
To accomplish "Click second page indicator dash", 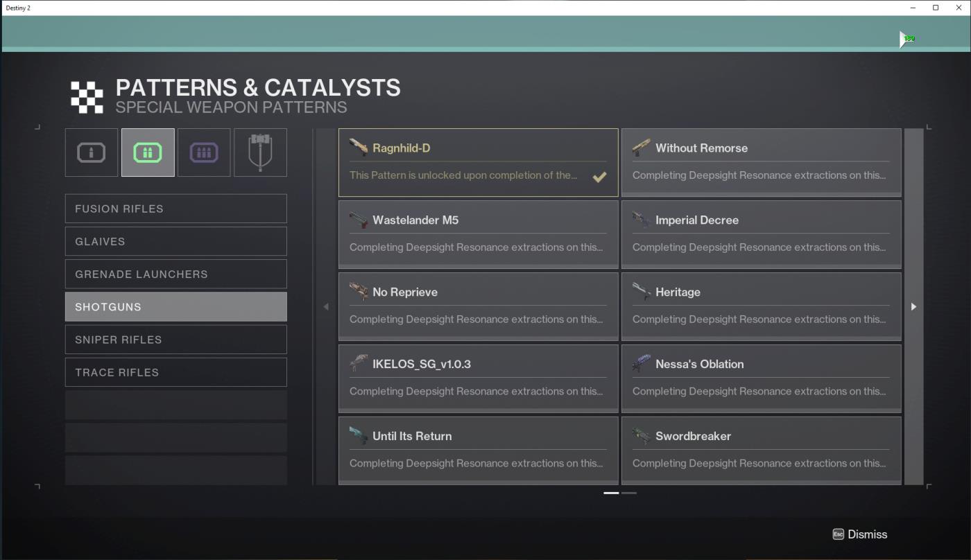I will point(629,493).
